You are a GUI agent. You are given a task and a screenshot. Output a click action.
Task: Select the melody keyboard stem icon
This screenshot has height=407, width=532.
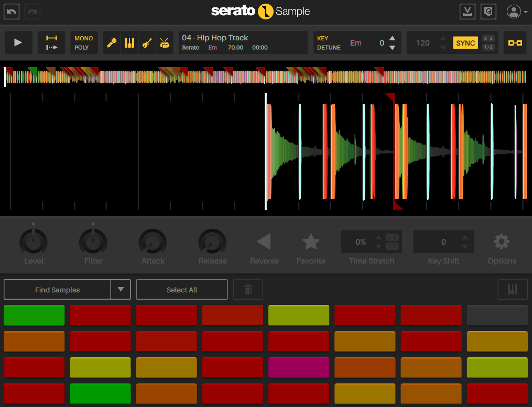click(x=129, y=43)
